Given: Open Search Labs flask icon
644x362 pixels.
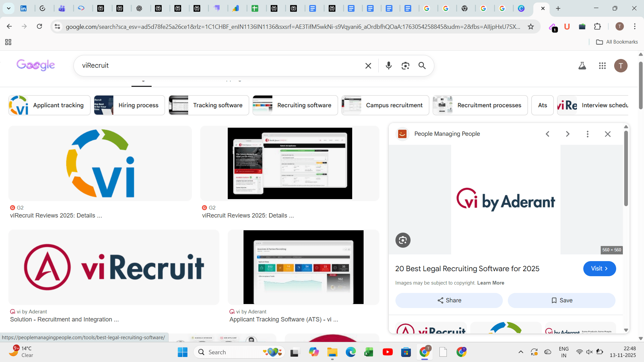Looking at the screenshot, I should pyautogui.click(x=582, y=66).
